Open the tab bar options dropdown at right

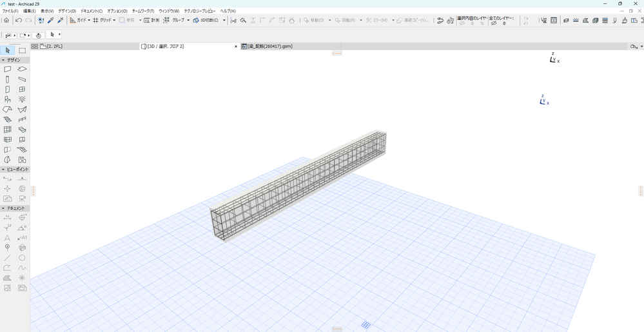pos(641,46)
